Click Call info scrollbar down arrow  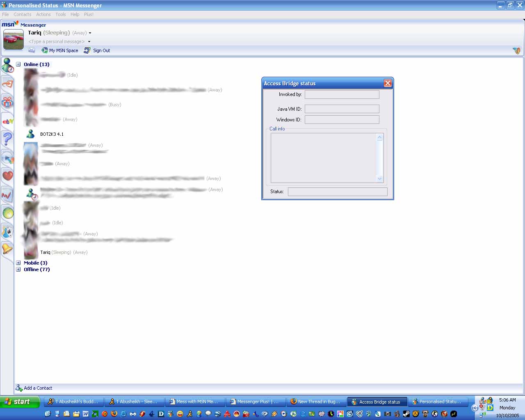pos(379,178)
